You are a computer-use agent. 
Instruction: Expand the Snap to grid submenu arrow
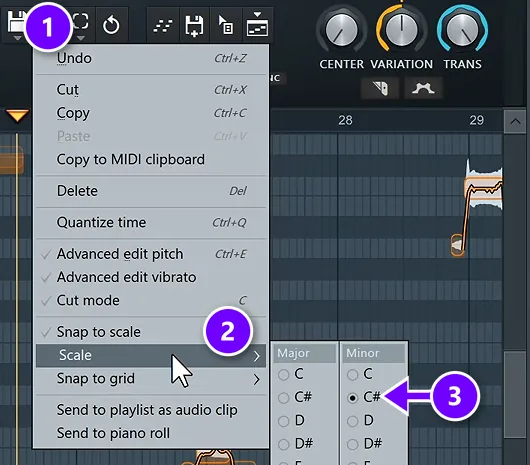(x=257, y=380)
